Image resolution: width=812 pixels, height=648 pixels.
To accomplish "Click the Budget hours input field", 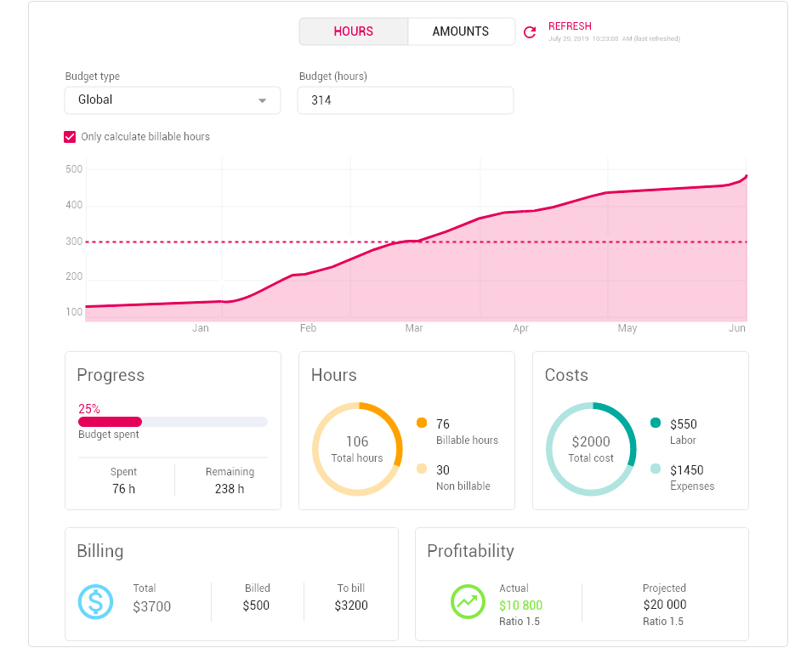I will [406, 100].
